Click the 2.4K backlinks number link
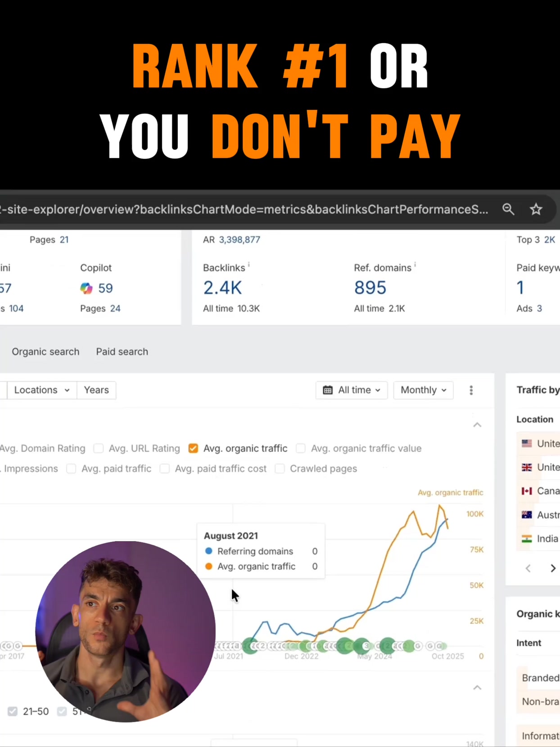 click(x=222, y=288)
